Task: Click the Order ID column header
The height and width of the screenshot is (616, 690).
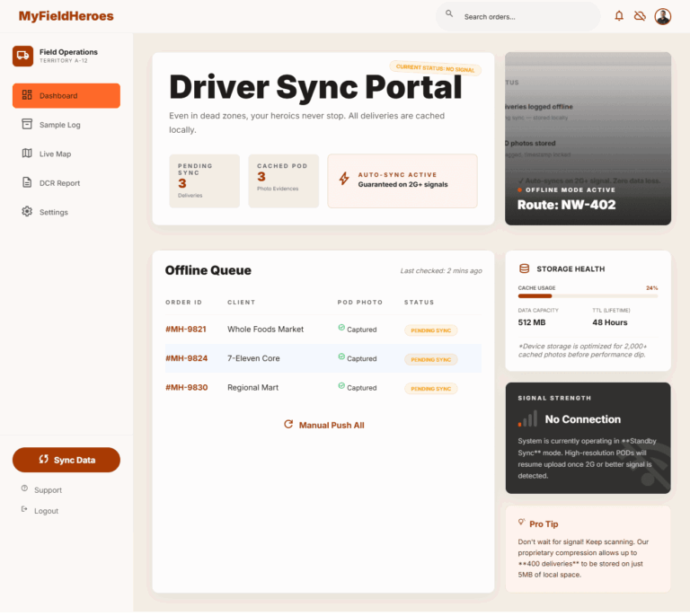Action: (183, 302)
